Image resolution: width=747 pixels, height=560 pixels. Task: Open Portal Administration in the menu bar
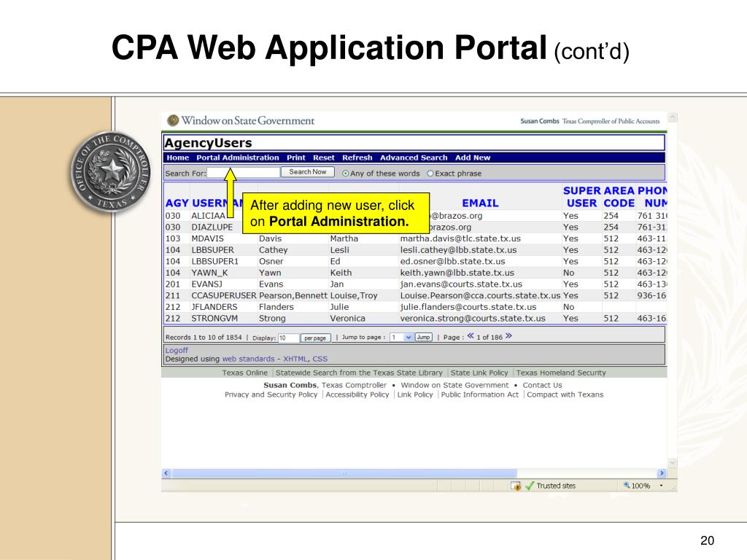[x=238, y=157]
